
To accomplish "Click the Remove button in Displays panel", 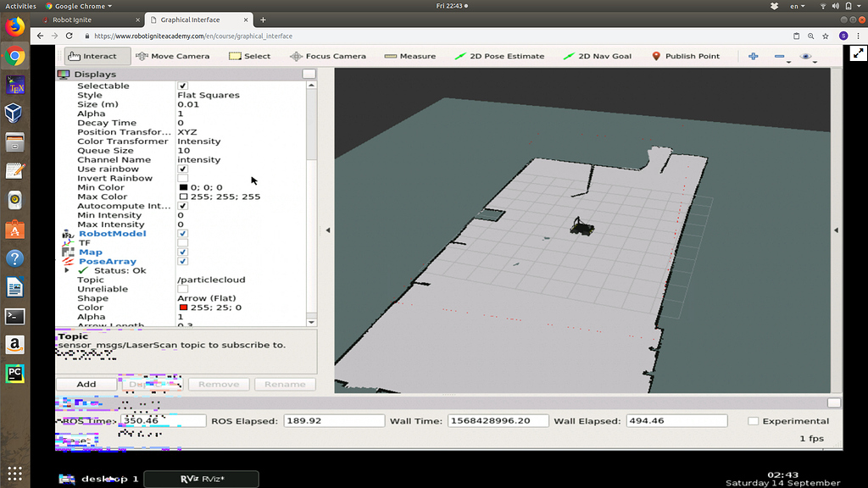I will pyautogui.click(x=218, y=384).
